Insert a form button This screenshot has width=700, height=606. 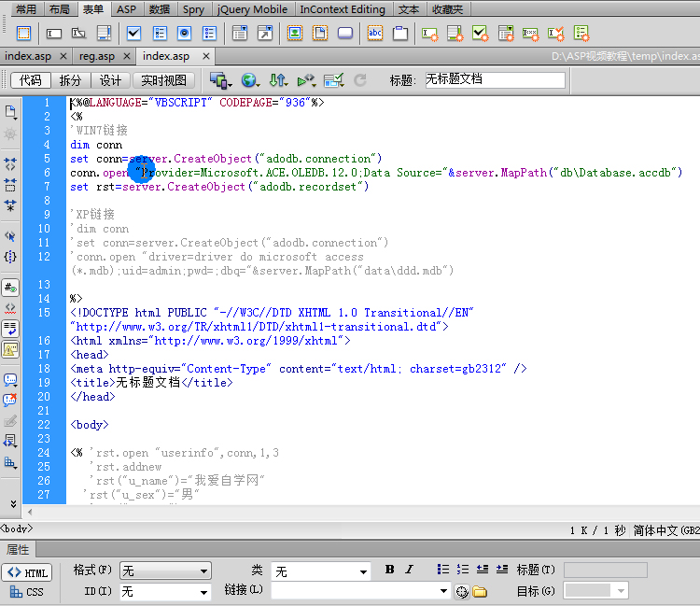[x=345, y=33]
